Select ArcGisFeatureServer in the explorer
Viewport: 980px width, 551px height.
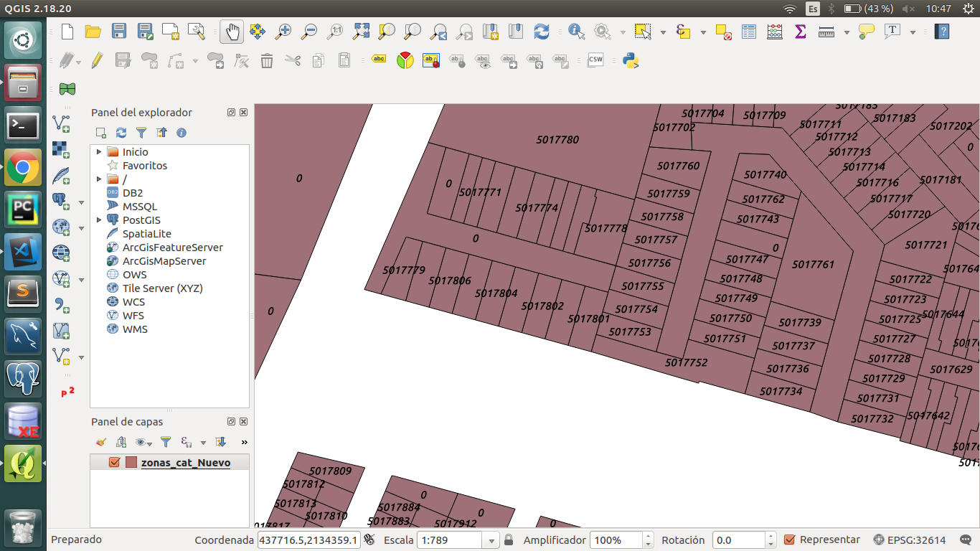click(172, 248)
